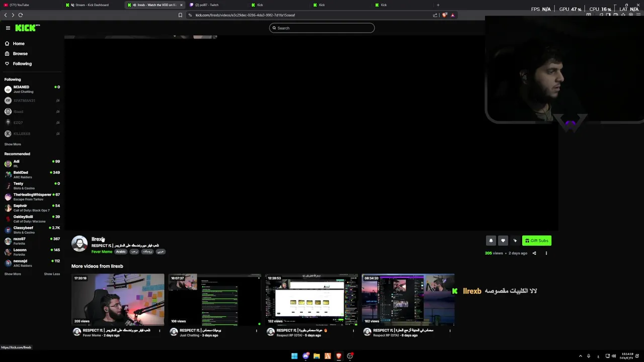Open options for the 08:34:20 video
The height and width of the screenshot is (362, 644).
click(x=450, y=331)
